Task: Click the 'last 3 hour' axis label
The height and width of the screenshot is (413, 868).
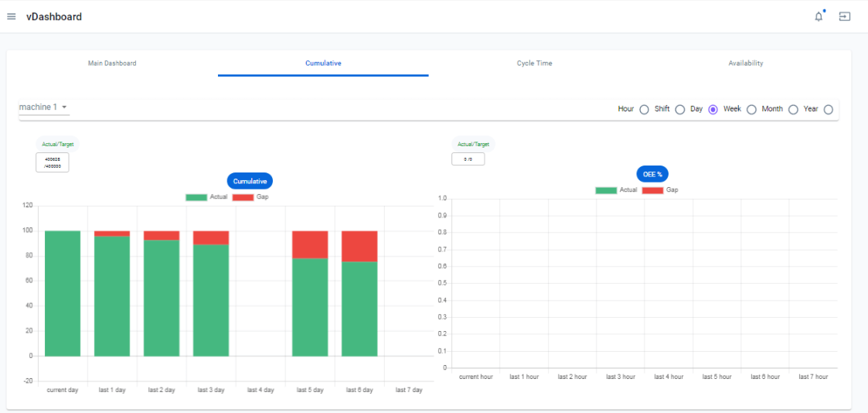Action: coord(621,377)
